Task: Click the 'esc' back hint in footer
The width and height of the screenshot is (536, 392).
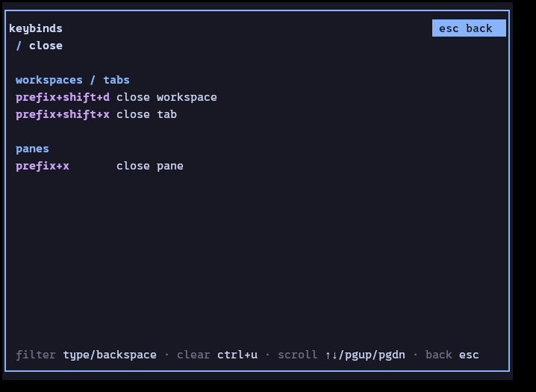Action: [469, 355]
